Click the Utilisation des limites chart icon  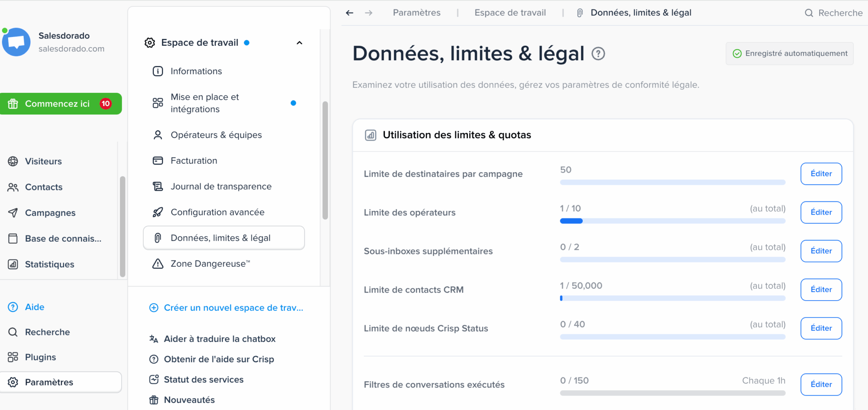[x=371, y=135]
